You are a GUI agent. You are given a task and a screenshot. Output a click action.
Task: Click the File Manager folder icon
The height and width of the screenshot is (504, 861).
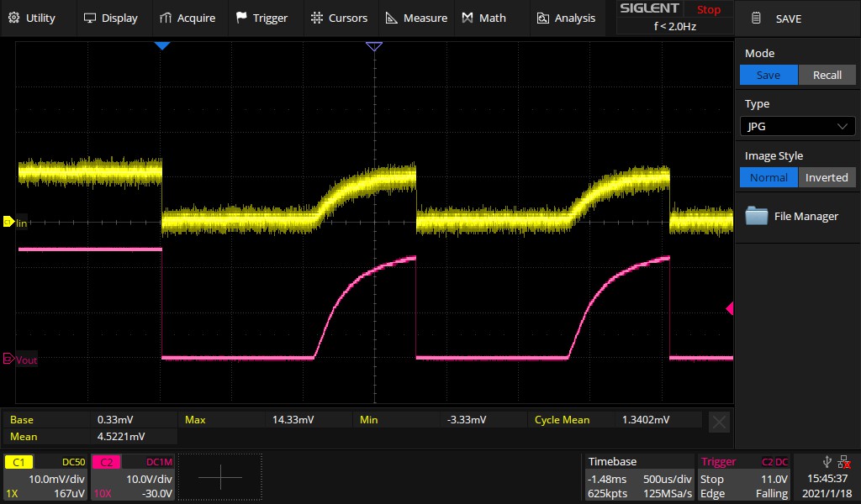click(x=756, y=216)
